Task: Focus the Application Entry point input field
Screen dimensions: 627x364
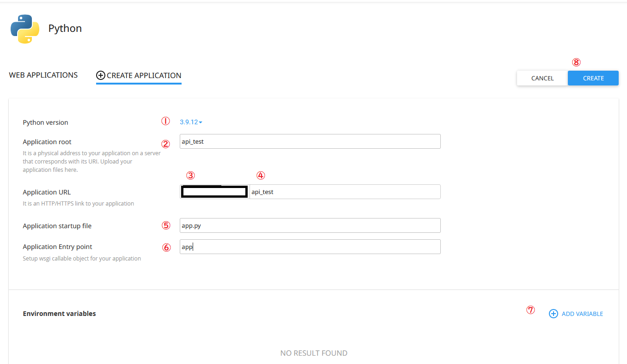Action: click(x=310, y=247)
